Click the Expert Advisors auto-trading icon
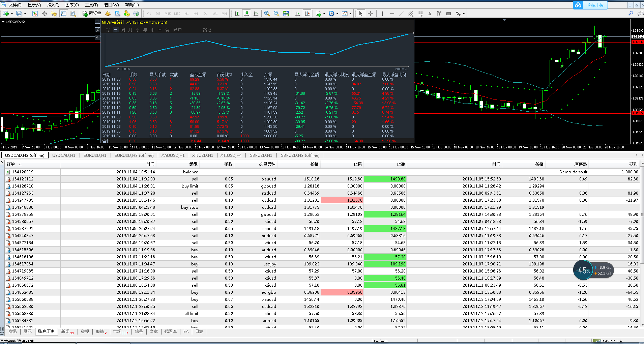Image resolution: width=644 pixels, height=344 pixels. tap(127, 13)
